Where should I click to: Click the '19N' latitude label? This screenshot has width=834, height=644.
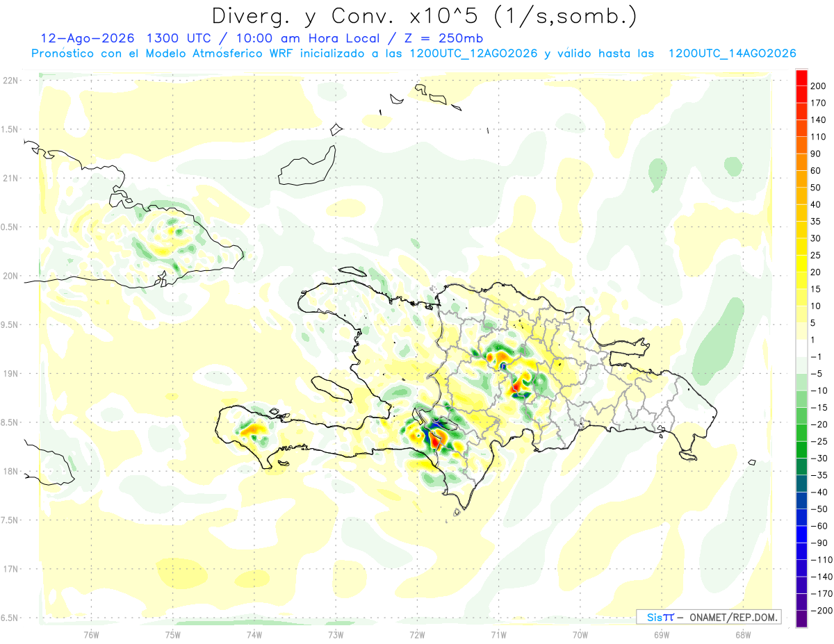pyautogui.click(x=10, y=374)
